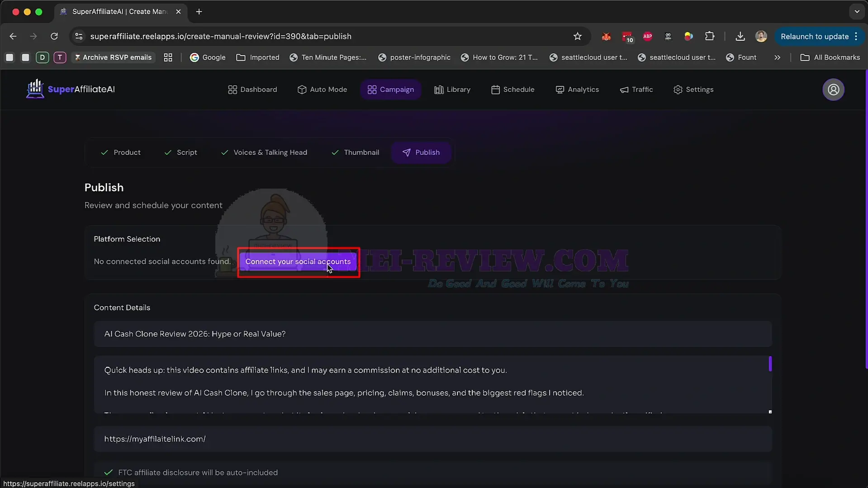Open the Archive RSVP emails bookmark
The image size is (868, 488).
113,57
